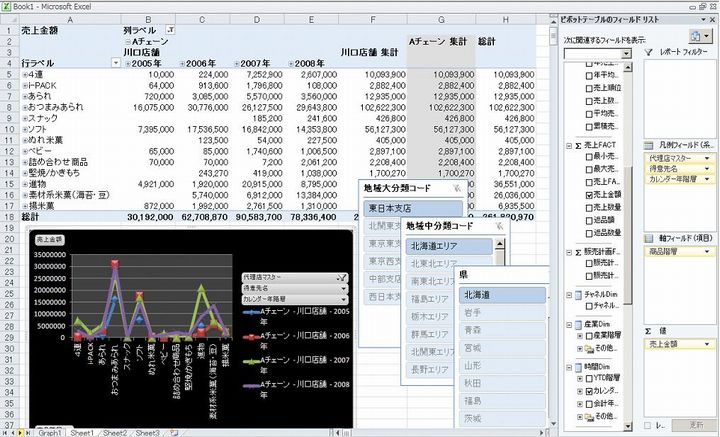Switch to Sheet1 tab

pos(82,433)
